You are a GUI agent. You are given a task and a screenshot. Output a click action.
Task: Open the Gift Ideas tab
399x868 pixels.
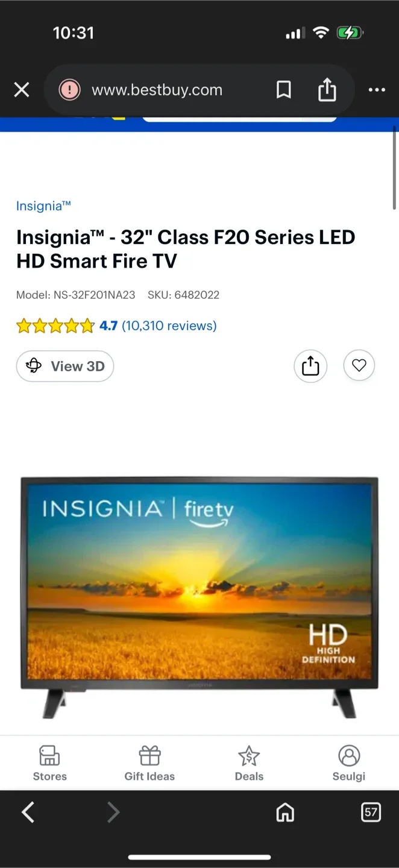(x=149, y=763)
